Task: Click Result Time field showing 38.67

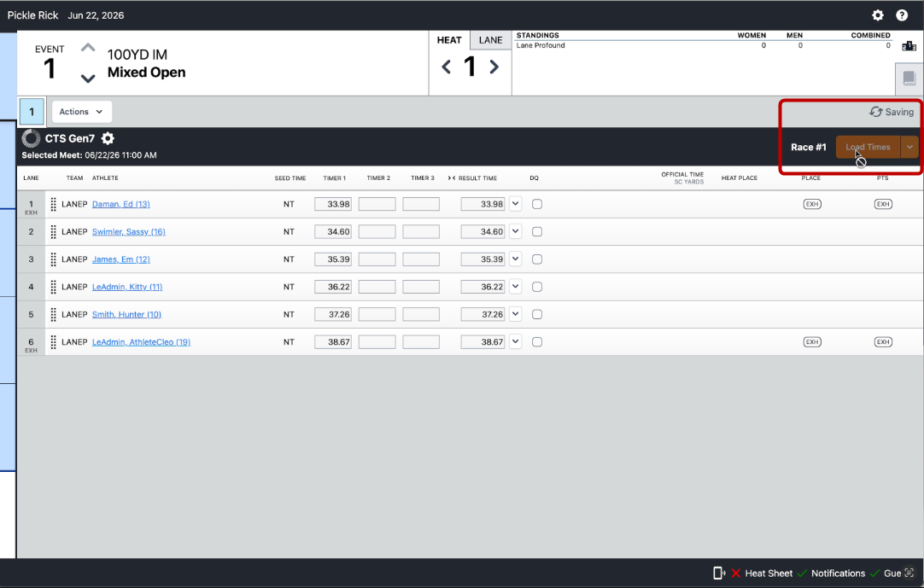Action: [x=482, y=341]
